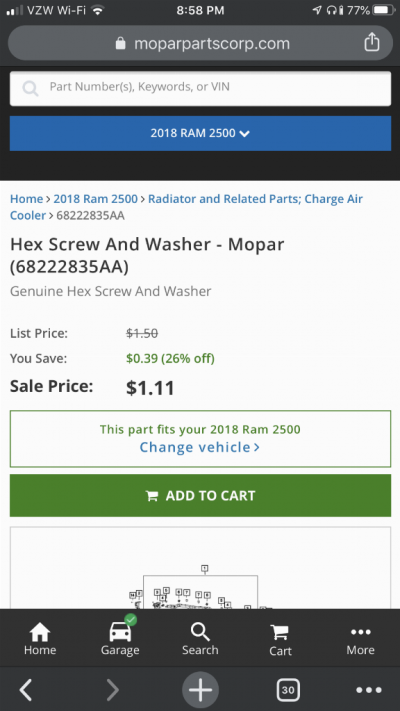
Task: Open Radiator and Related Parts breadcrumb
Action: coord(186,207)
